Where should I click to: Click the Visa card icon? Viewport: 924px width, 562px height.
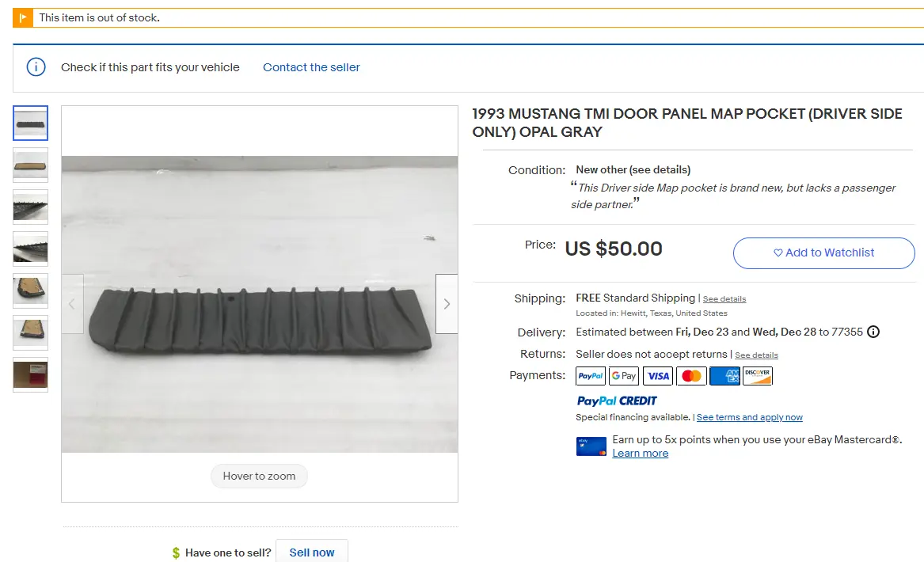point(658,376)
